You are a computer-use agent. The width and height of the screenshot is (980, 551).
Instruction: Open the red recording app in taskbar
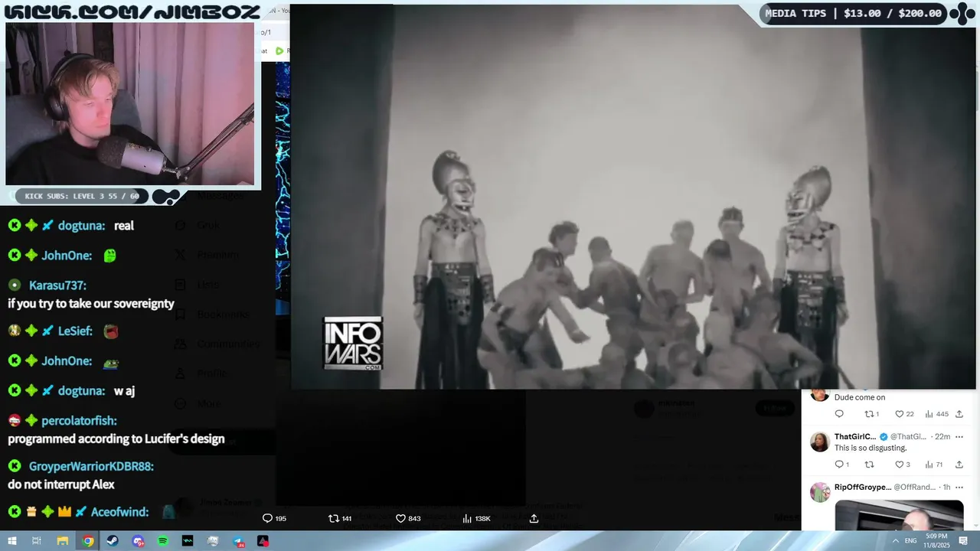(x=263, y=541)
